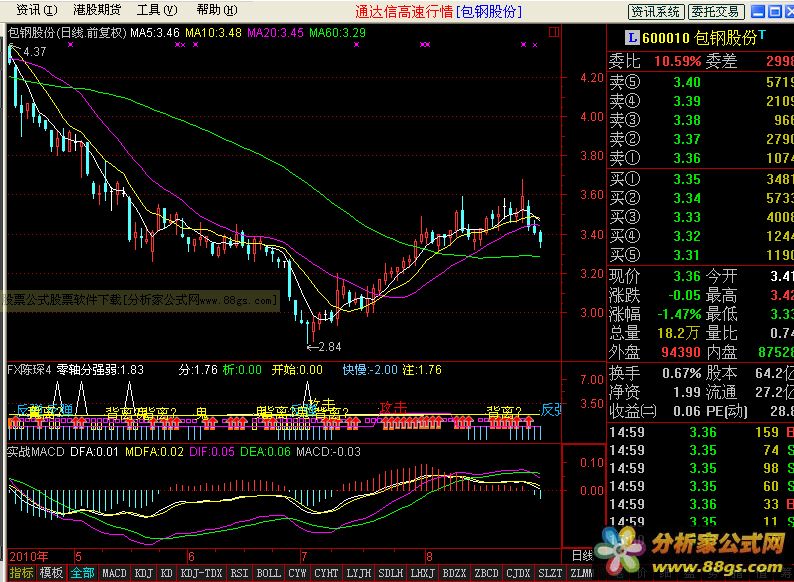Switch to the MACD indicator tab
794x582 pixels.
pos(114,573)
